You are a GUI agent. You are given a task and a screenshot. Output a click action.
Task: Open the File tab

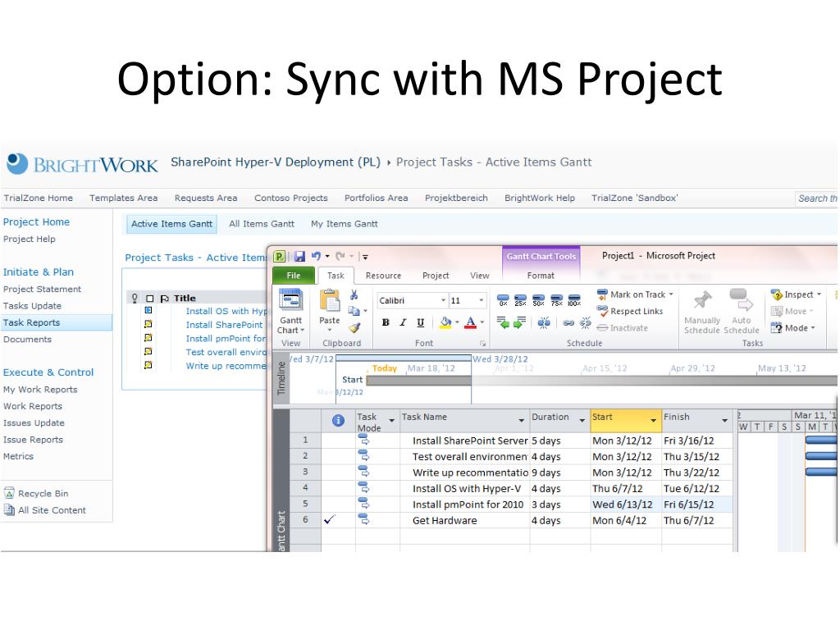click(294, 276)
